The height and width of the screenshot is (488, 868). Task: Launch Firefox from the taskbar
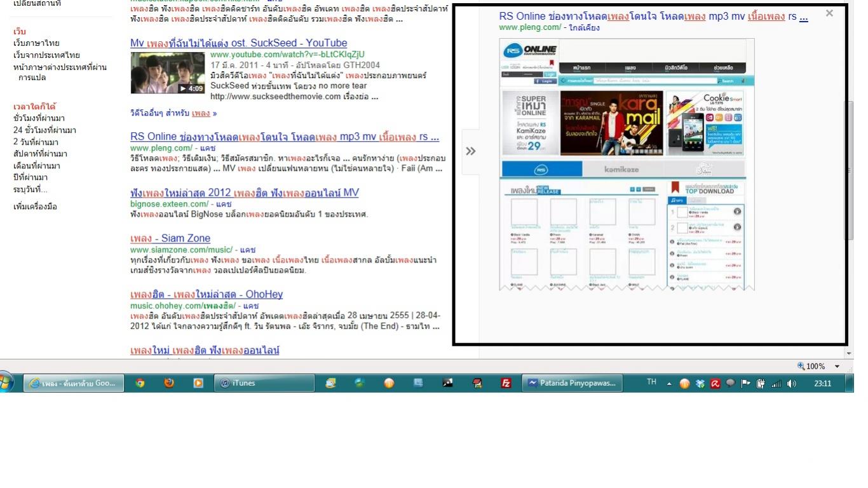click(x=169, y=383)
